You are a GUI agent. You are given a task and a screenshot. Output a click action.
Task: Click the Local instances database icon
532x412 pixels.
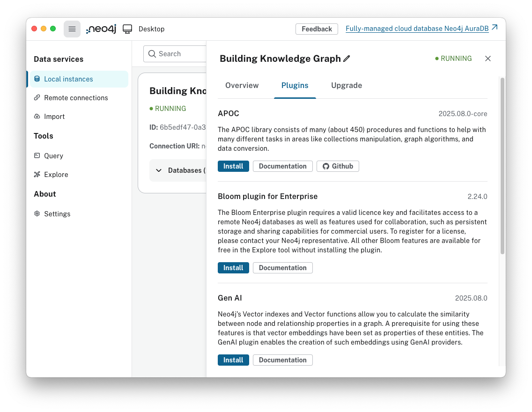pyautogui.click(x=37, y=79)
